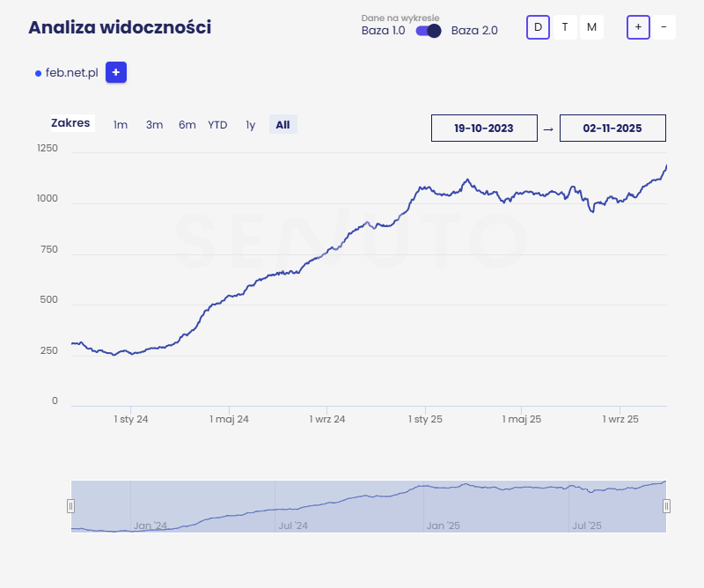The width and height of the screenshot is (704, 588).
Task: Click the left navigator range handle
Action: coord(71,506)
